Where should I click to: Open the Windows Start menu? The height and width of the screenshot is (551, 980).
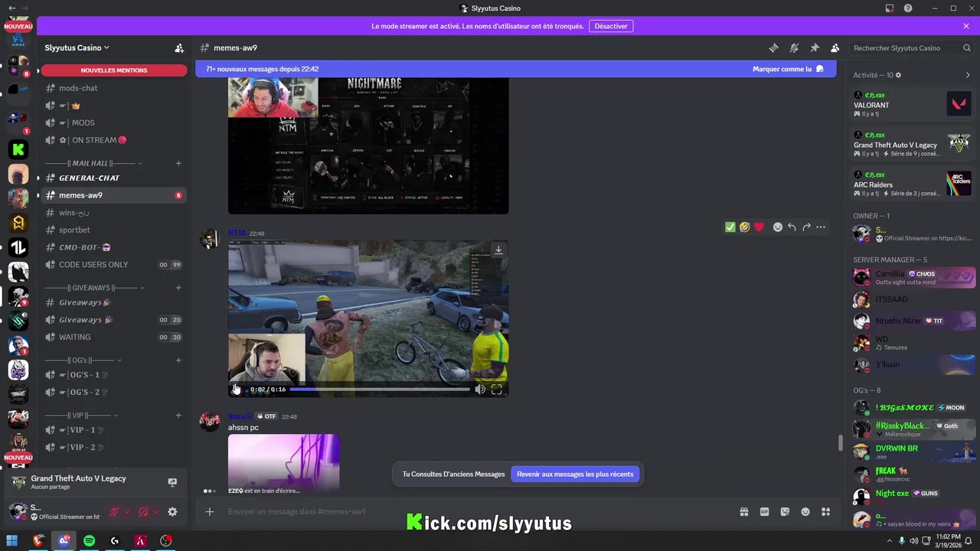[x=13, y=541]
